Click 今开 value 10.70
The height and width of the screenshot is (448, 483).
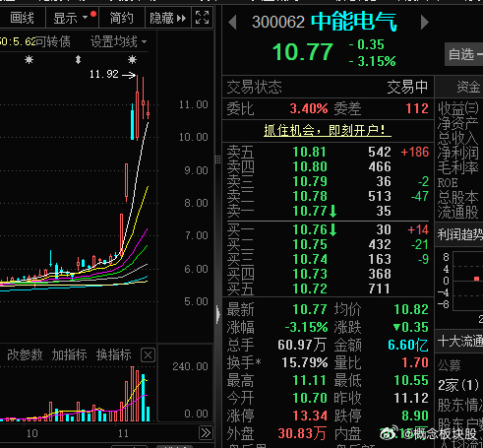[x=310, y=398]
